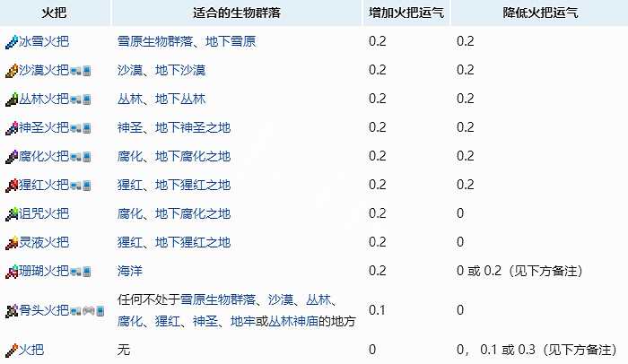Click the 珊瑚火把 torch icon
Viewport: 628px width, 364px height.
pyautogui.click(x=12, y=272)
